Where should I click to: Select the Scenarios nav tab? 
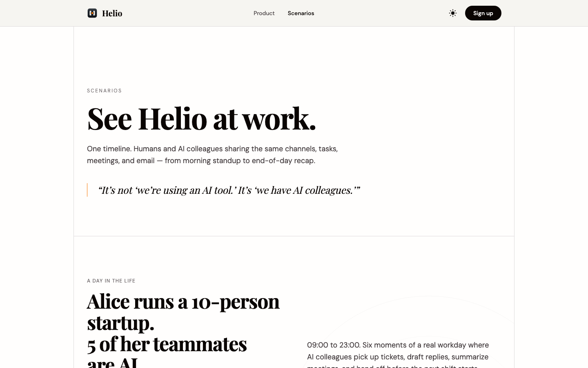[x=301, y=13]
